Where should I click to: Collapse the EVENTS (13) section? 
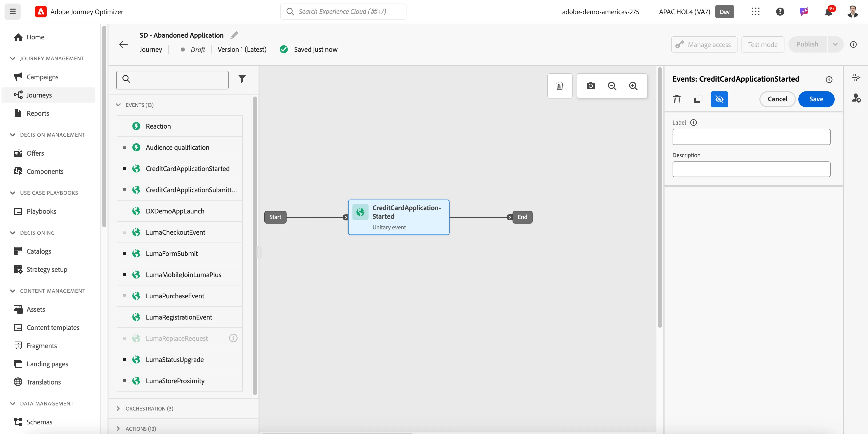point(118,105)
